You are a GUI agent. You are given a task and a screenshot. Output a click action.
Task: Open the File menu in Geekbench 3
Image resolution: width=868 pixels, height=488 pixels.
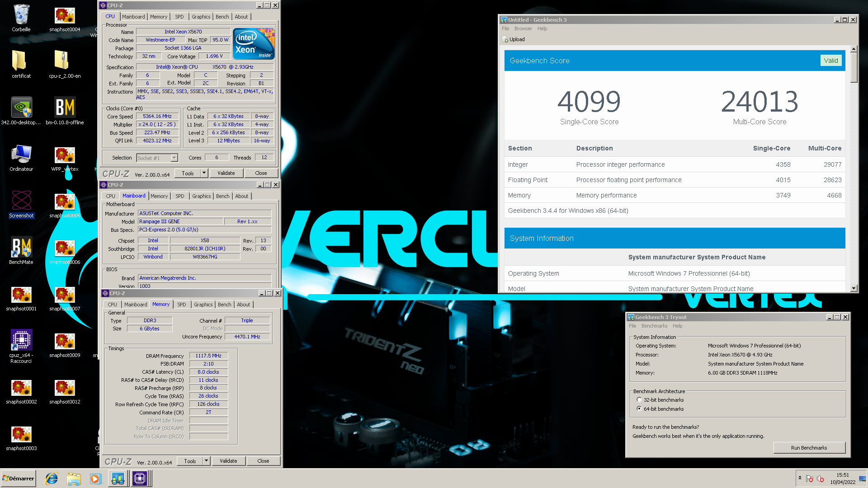[505, 28]
